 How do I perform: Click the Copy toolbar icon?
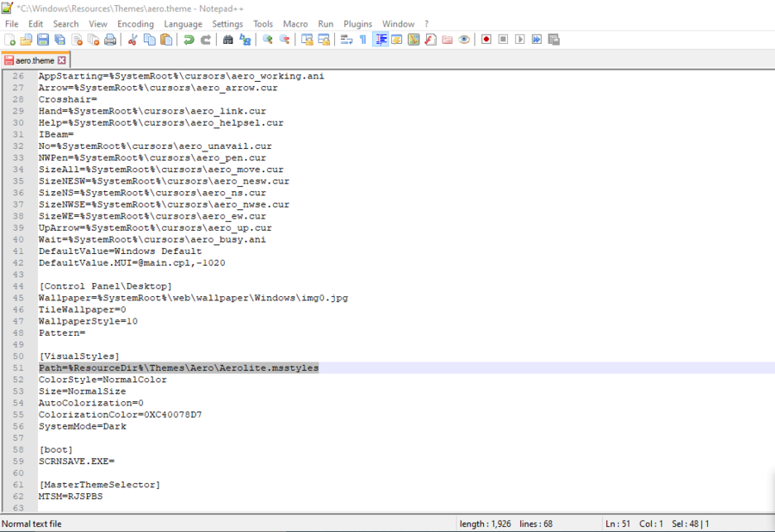pyautogui.click(x=149, y=40)
